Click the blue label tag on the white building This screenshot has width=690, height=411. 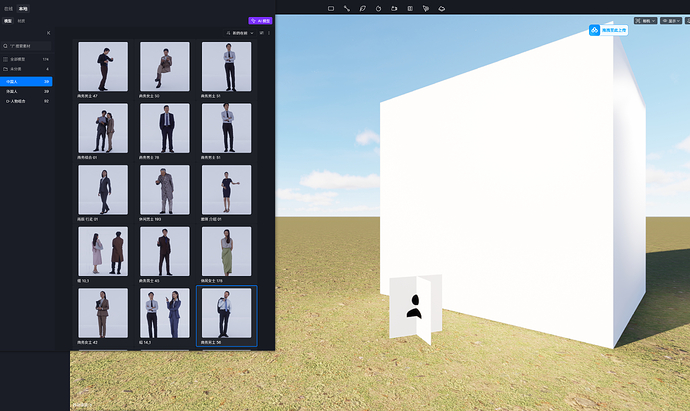pyautogui.click(x=607, y=31)
